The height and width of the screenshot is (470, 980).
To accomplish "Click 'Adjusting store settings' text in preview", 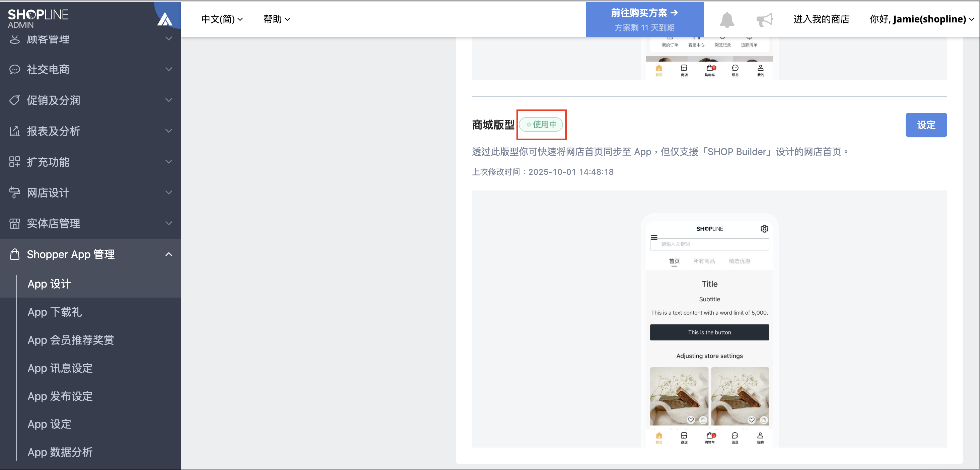I will pos(709,356).
